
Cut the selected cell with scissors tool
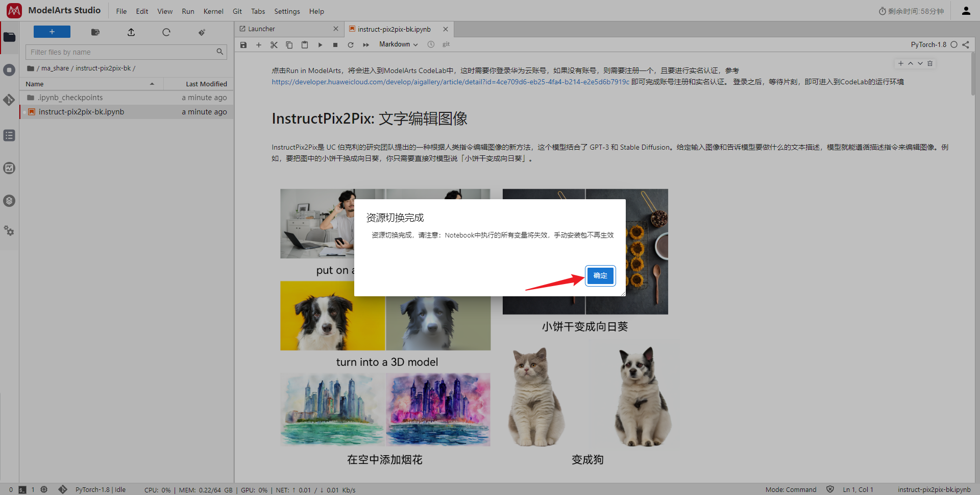(x=274, y=44)
